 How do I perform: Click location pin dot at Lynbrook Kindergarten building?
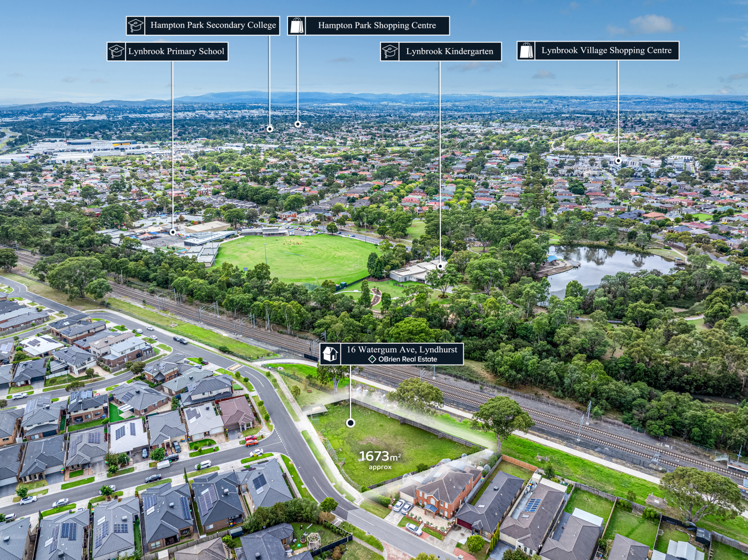(x=440, y=265)
